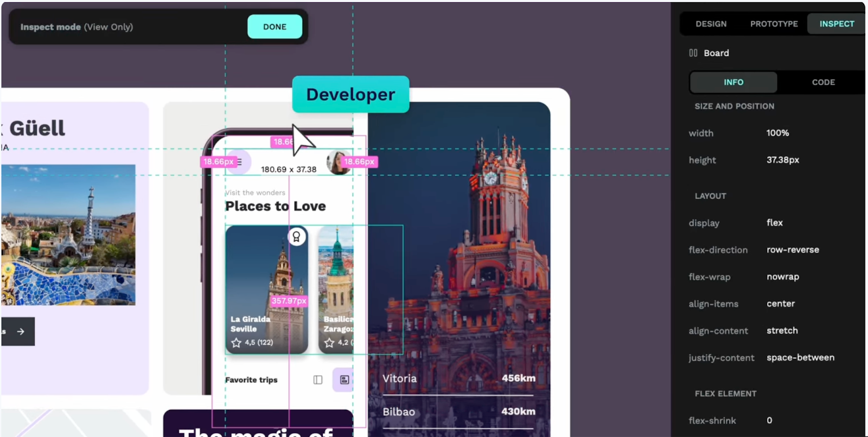Image resolution: width=868 pixels, height=437 pixels.
Task: Click the Board icon in the inspect panel
Action: 693,53
